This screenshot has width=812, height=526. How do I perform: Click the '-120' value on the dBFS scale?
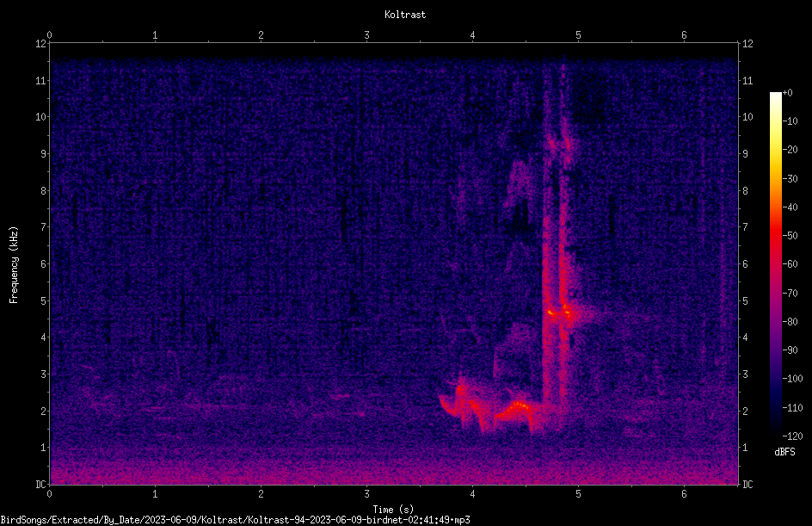(792, 436)
